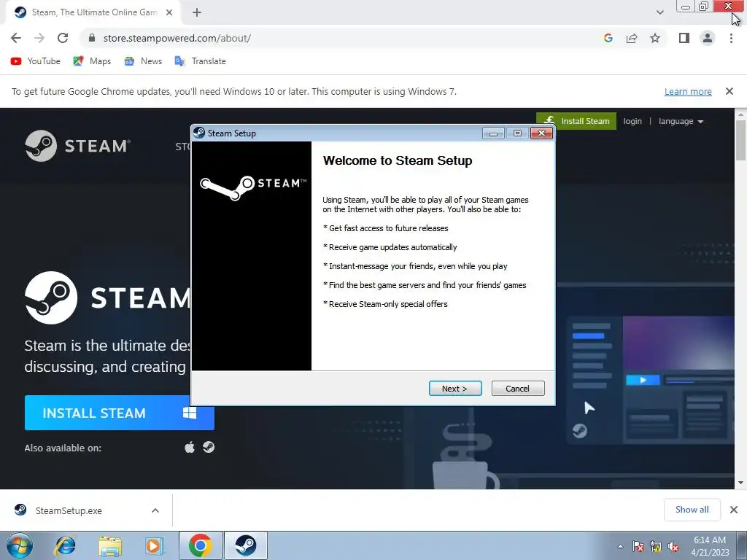747x560 pixels.
Task: Open a new Chrome tab
Action: tap(197, 13)
